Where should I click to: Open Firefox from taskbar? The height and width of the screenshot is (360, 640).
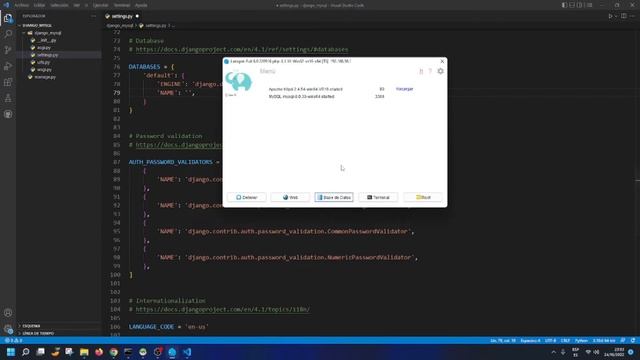click(x=99, y=352)
